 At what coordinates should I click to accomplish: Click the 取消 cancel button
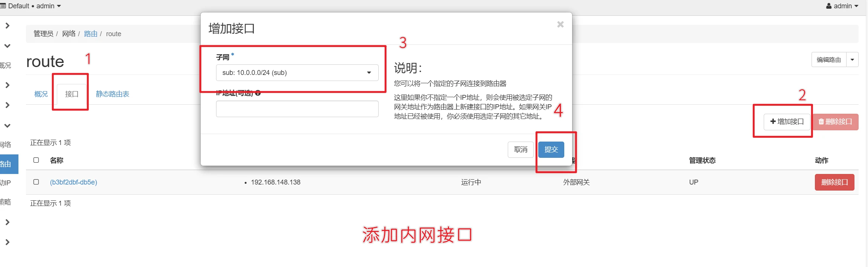tap(521, 150)
